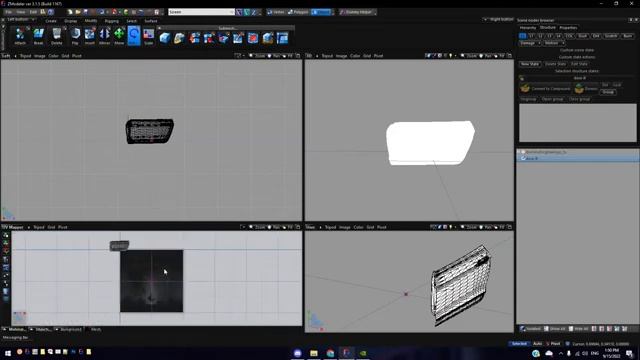Open the View menu
Screen dimensions: 640x360
click(x=20, y=12)
